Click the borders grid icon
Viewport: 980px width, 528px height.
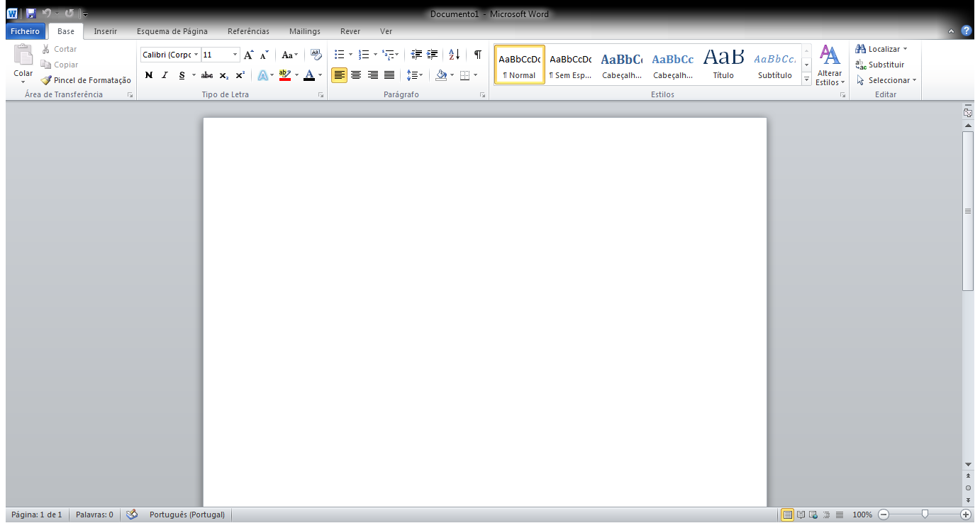click(464, 75)
